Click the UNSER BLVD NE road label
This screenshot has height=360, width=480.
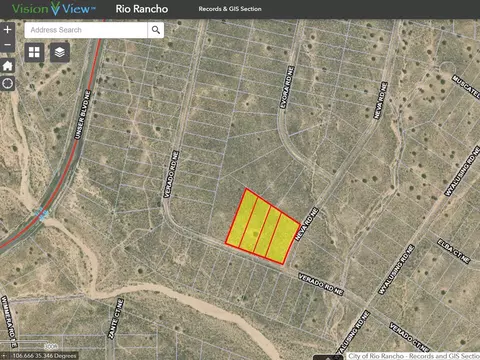[x=82, y=114]
